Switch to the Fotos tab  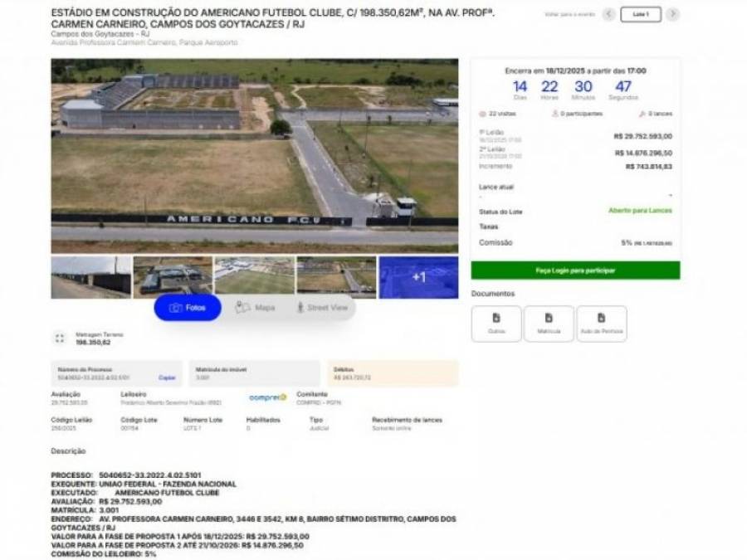click(188, 308)
